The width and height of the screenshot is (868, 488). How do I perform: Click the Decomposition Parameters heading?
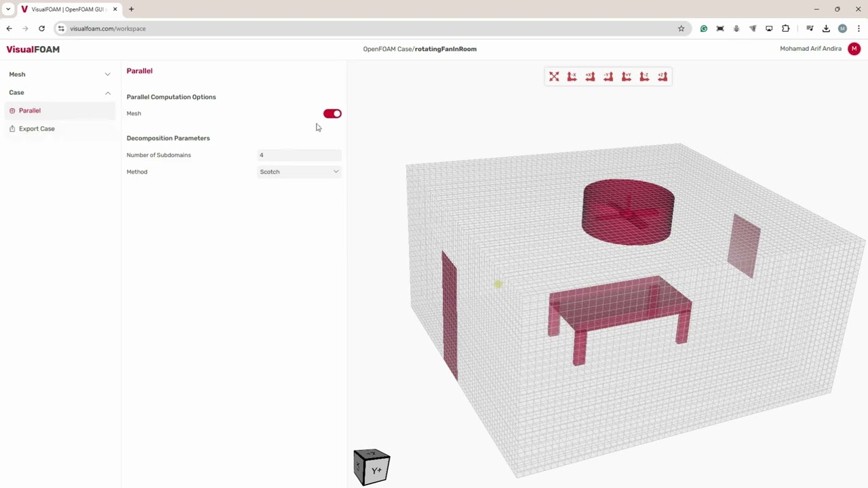pos(168,138)
